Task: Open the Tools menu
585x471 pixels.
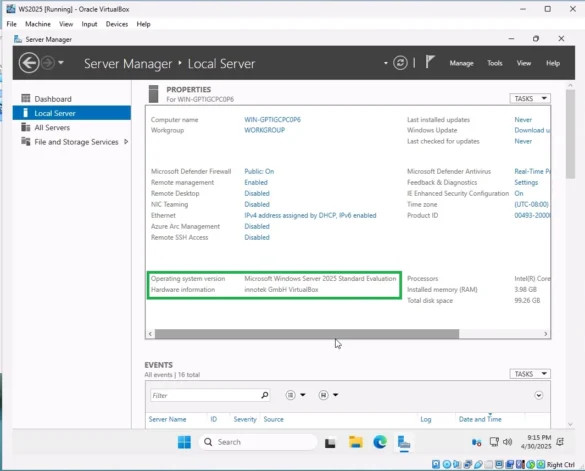Action: (x=494, y=63)
